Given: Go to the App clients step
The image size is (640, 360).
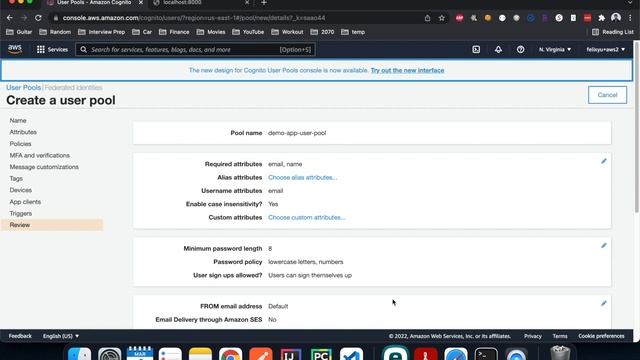Looking at the screenshot, I should [25, 202].
